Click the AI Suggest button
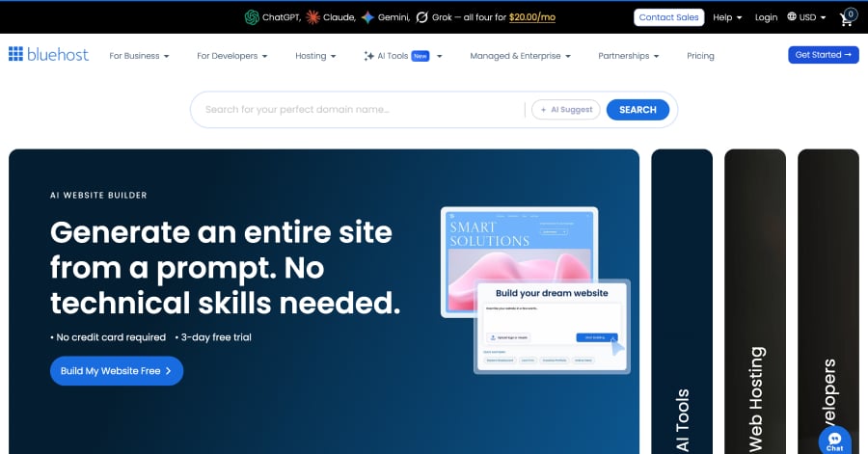The width and height of the screenshot is (868, 454). click(x=566, y=110)
